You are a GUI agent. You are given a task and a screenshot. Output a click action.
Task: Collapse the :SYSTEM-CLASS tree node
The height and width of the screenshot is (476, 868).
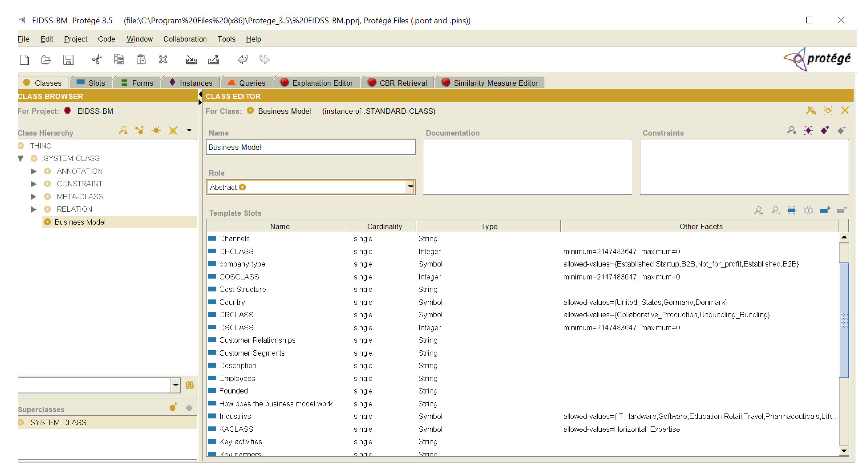point(21,158)
